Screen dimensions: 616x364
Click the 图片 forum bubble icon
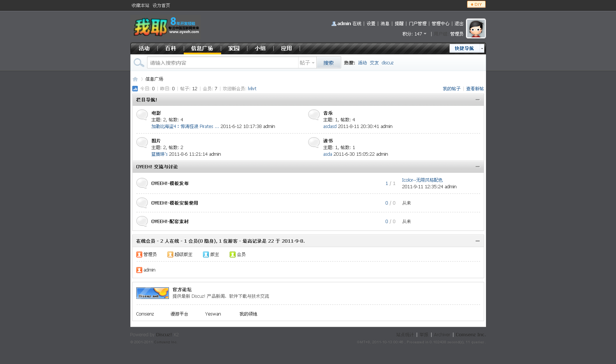142,143
